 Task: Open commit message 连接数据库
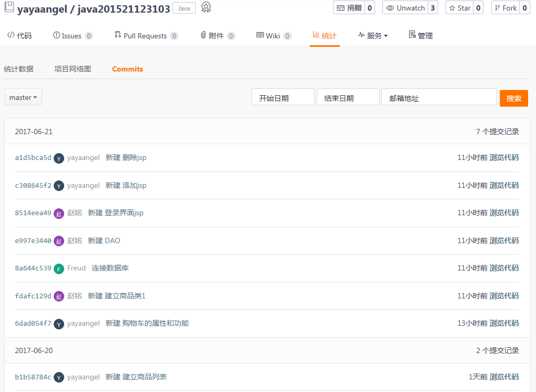[x=110, y=268]
